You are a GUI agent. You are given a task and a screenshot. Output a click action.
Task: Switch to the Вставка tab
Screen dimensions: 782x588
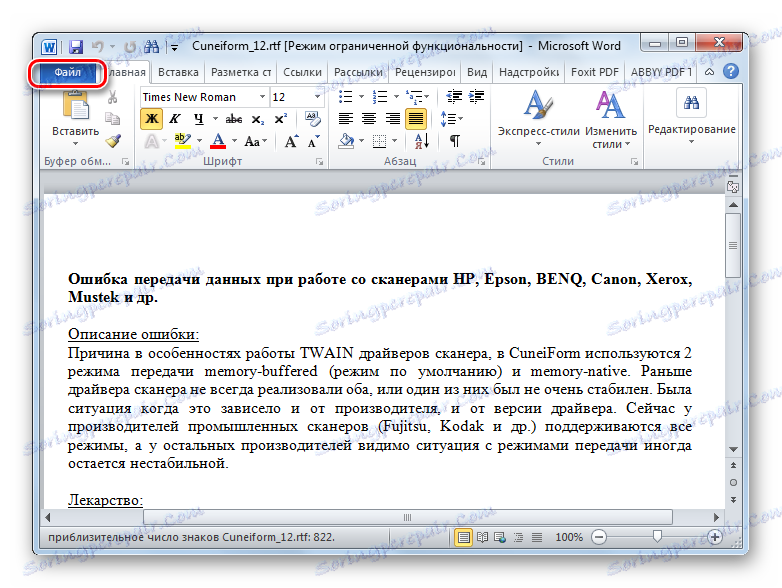point(178,72)
